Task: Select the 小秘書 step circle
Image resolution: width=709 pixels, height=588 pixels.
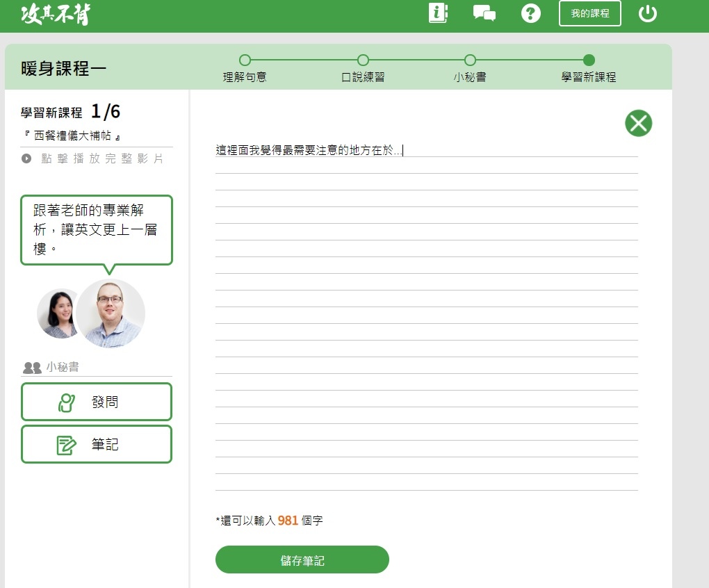Action: pos(470,60)
